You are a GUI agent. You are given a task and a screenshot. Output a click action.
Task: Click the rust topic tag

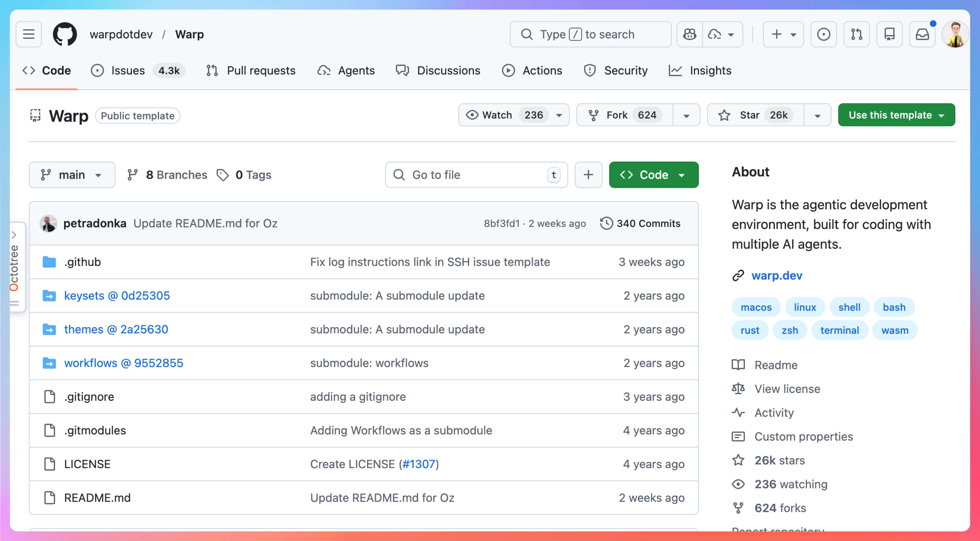coord(749,330)
